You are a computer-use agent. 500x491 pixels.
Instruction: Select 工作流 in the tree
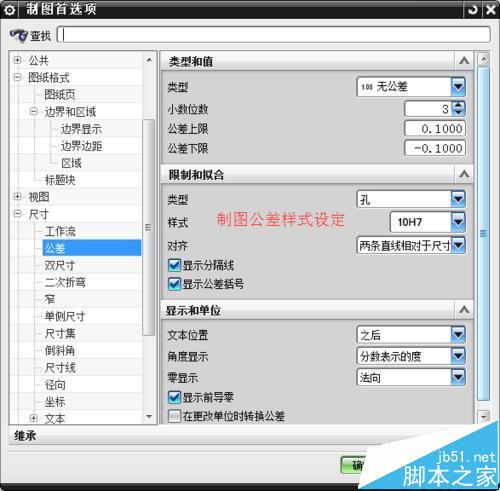pos(60,231)
